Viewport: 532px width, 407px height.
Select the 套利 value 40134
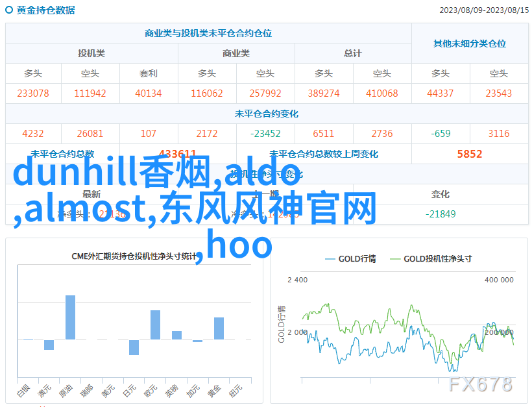[149, 93]
